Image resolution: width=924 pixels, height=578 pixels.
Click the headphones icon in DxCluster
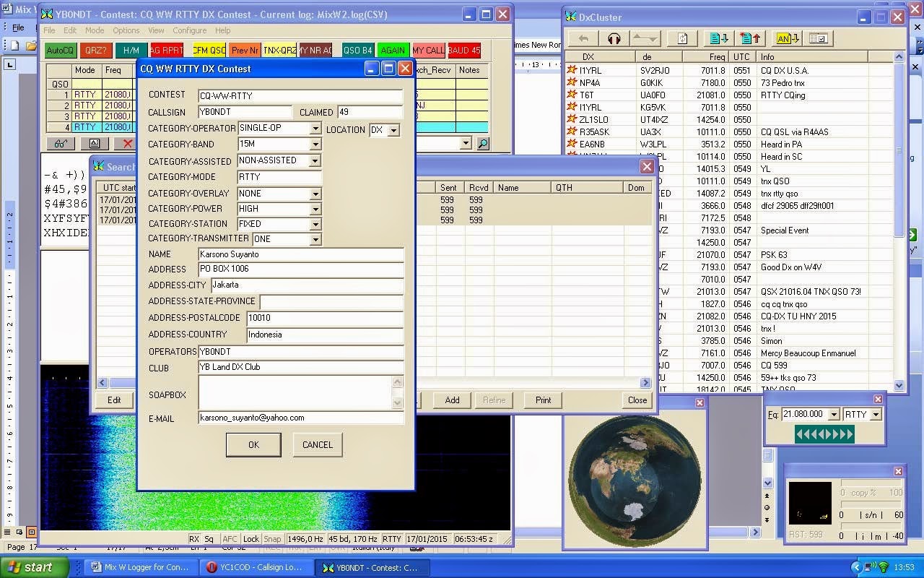tap(614, 39)
